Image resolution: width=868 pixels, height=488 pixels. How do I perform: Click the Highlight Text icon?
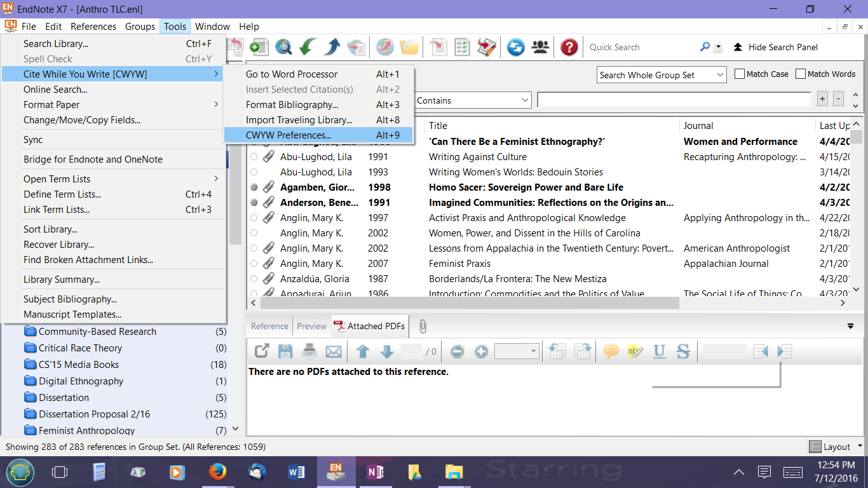click(x=635, y=351)
